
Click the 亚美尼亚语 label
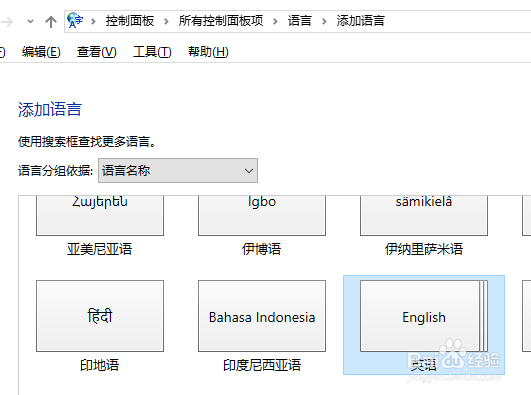coord(100,249)
